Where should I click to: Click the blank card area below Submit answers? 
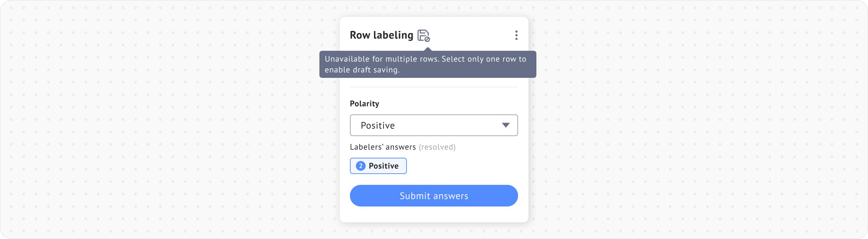click(433, 214)
